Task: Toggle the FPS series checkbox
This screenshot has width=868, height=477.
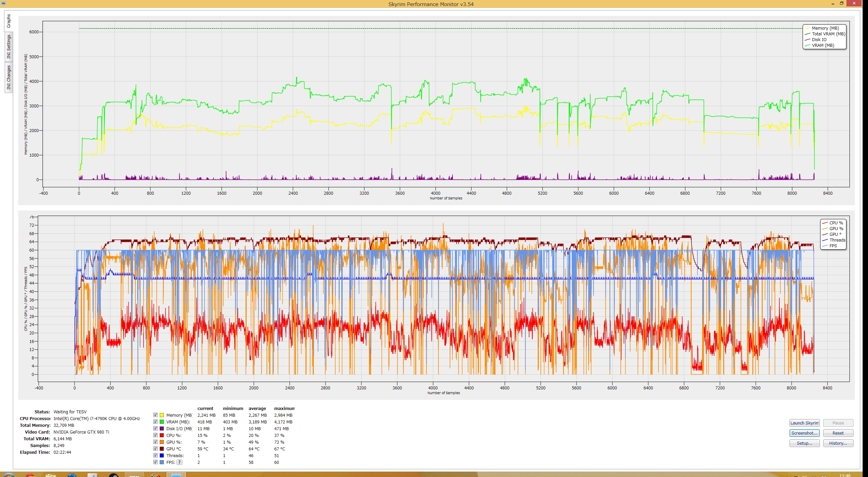Action: point(155,462)
